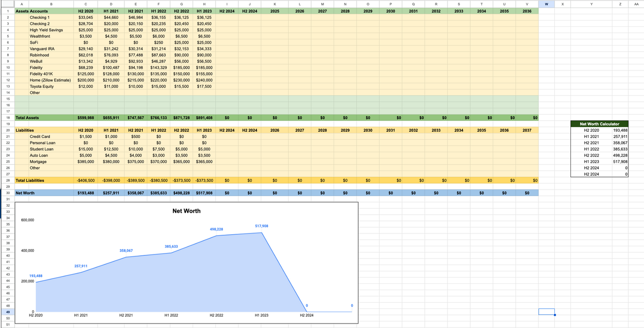The height and width of the screenshot is (328, 644).
Task: Select the Total Liabilities label cell
Action: point(30,180)
